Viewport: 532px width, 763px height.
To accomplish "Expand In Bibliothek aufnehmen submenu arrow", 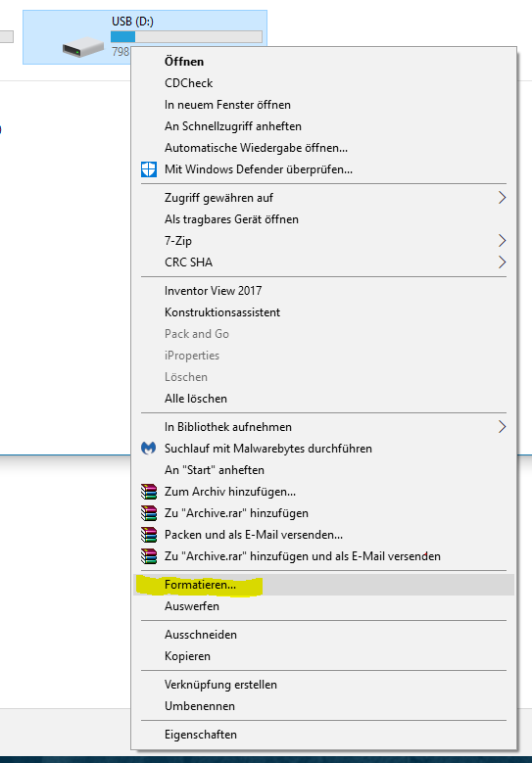I will [x=502, y=427].
